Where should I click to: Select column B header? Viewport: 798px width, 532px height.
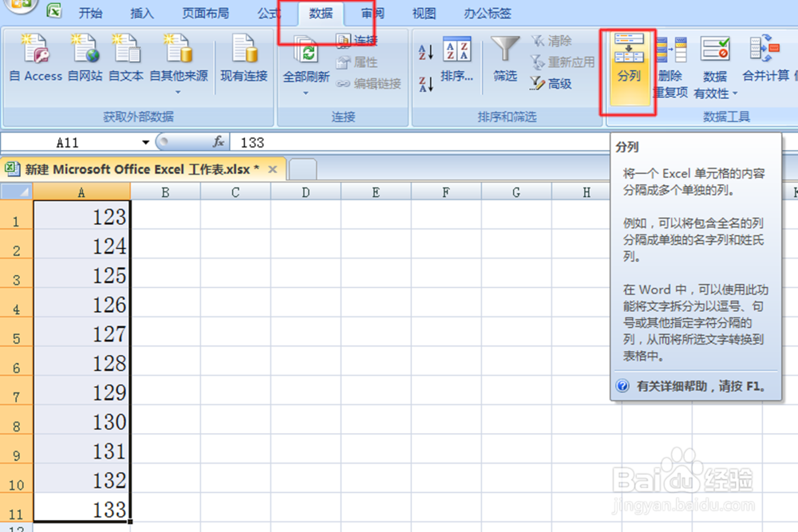165,191
